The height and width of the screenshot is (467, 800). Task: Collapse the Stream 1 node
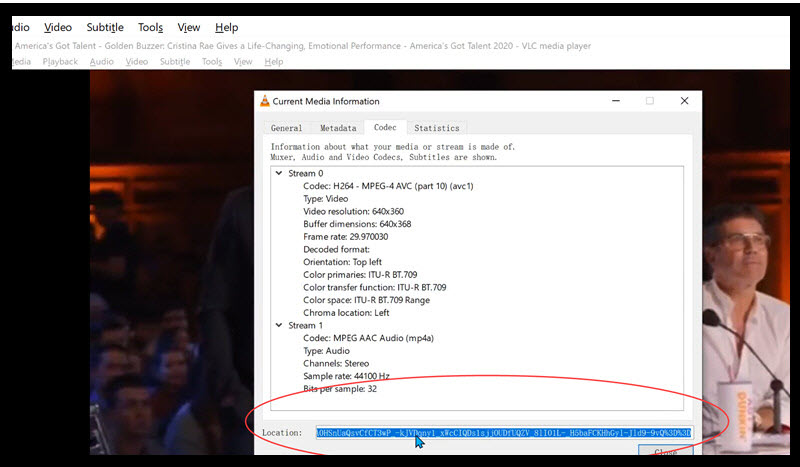tap(279, 325)
